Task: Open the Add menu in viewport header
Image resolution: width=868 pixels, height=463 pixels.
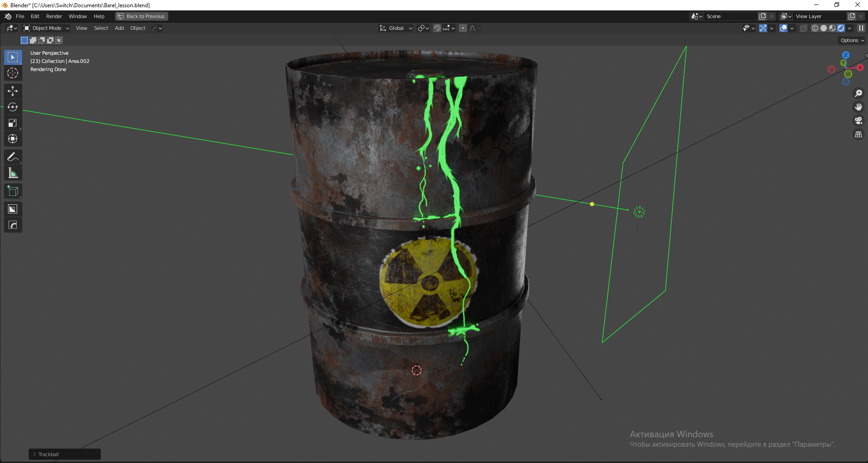Action: pos(119,28)
